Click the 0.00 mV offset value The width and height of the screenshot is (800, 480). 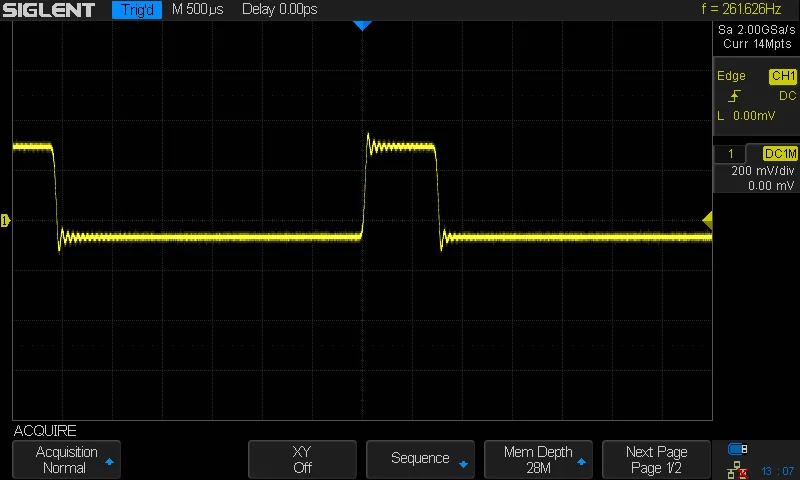pos(771,186)
